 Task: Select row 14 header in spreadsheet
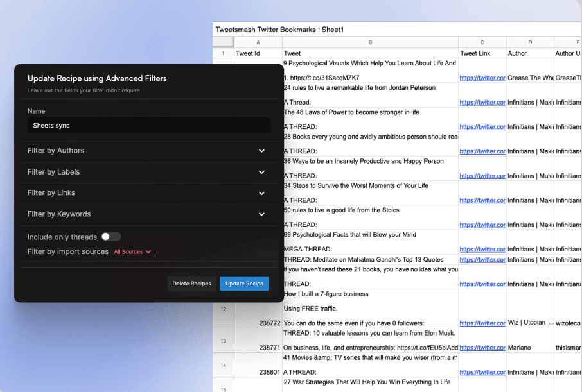[x=223, y=365]
